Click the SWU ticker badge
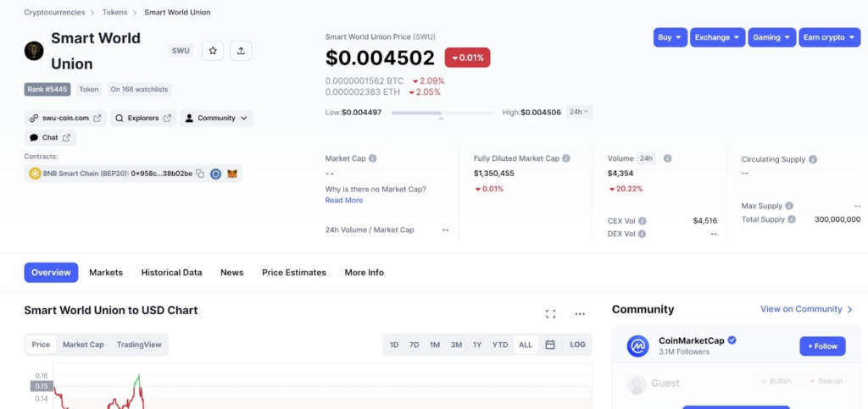The height and width of the screenshot is (409, 868). 181,51
